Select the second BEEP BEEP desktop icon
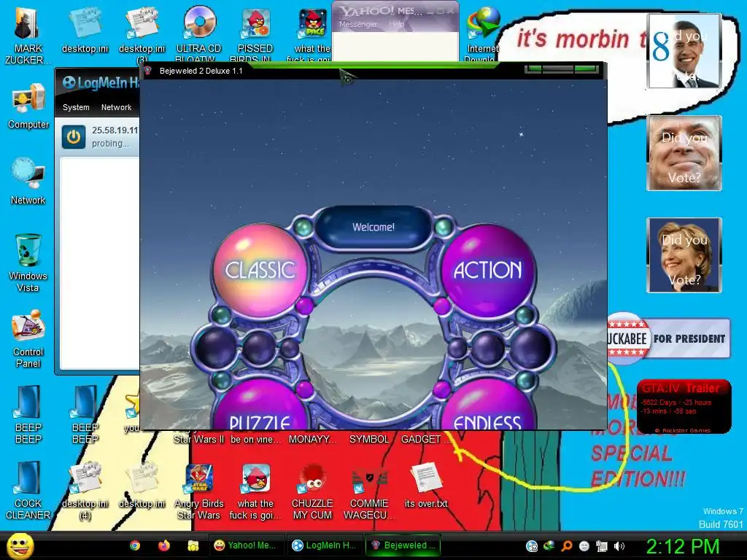The image size is (747, 560). tap(85, 414)
